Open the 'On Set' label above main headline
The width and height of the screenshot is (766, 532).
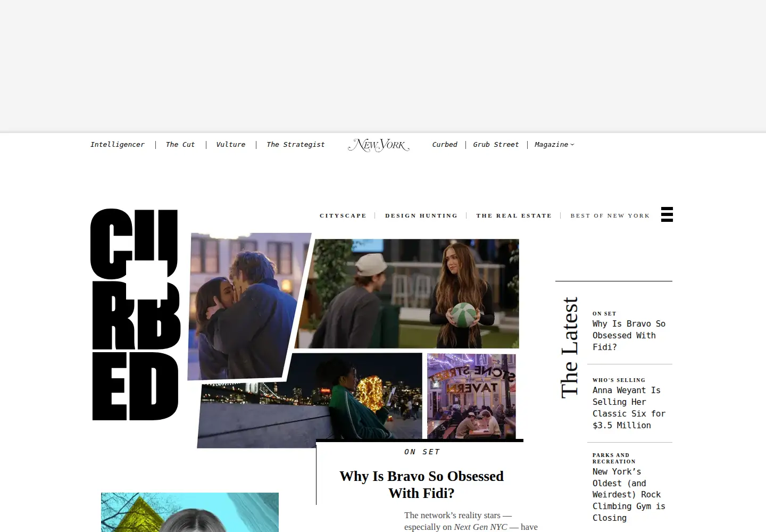point(422,452)
